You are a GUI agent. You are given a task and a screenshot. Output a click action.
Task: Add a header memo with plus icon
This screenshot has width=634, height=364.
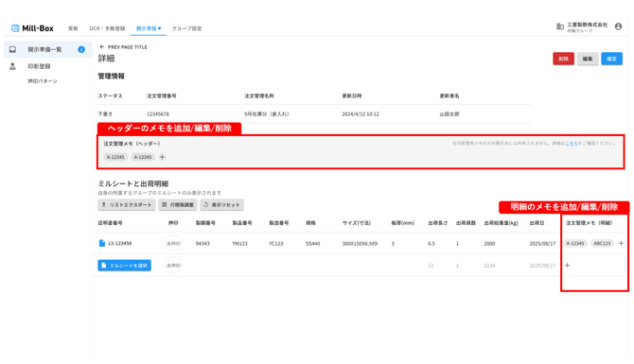click(162, 157)
